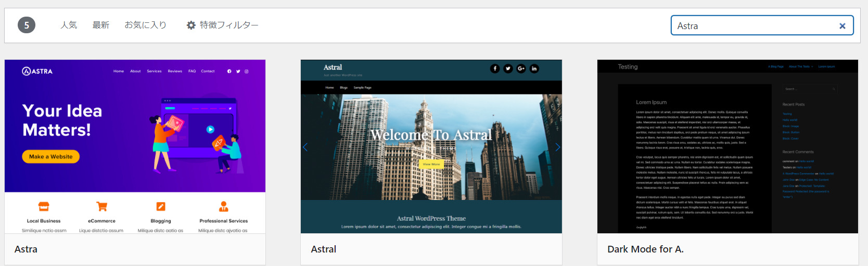868x266 pixels.
Task: Click Astral WordPress Theme caption
Action: point(431,218)
